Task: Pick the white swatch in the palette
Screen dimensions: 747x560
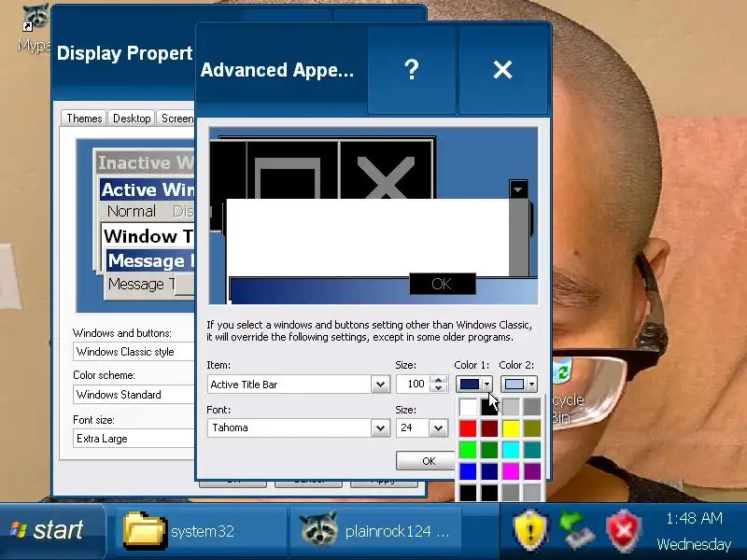Action: click(468, 407)
